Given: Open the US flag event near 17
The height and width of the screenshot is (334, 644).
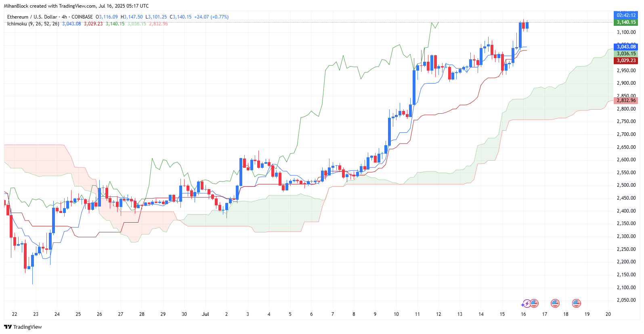Looking at the screenshot, I should (x=555, y=303).
